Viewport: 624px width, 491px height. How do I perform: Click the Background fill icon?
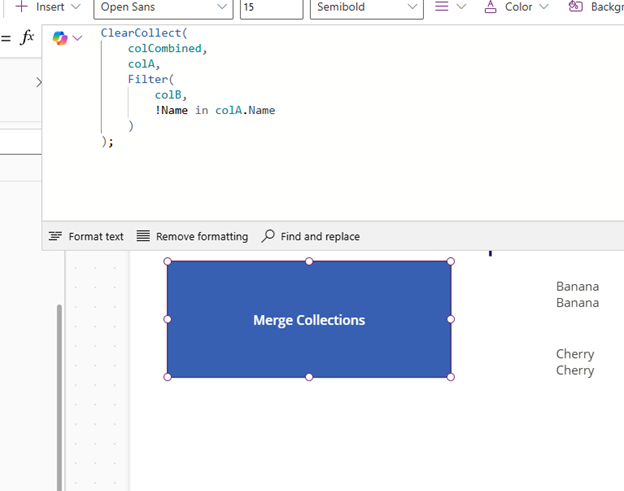point(575,6)
